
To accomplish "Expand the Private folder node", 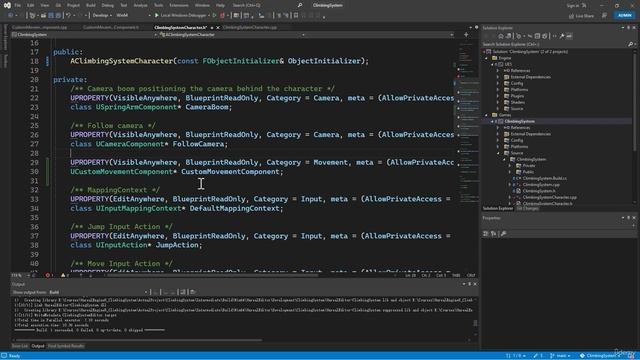I will point(510,166).
